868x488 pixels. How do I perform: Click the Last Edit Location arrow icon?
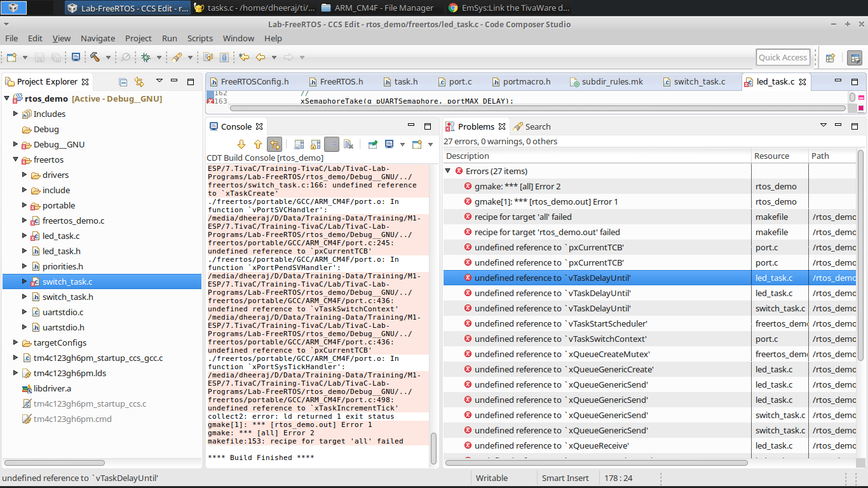pos(244,57)
